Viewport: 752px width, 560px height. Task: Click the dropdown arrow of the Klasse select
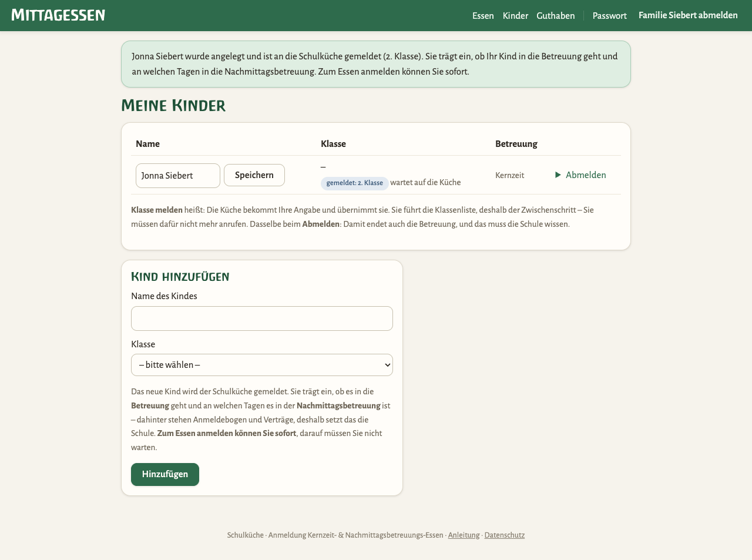click(387, 365)
